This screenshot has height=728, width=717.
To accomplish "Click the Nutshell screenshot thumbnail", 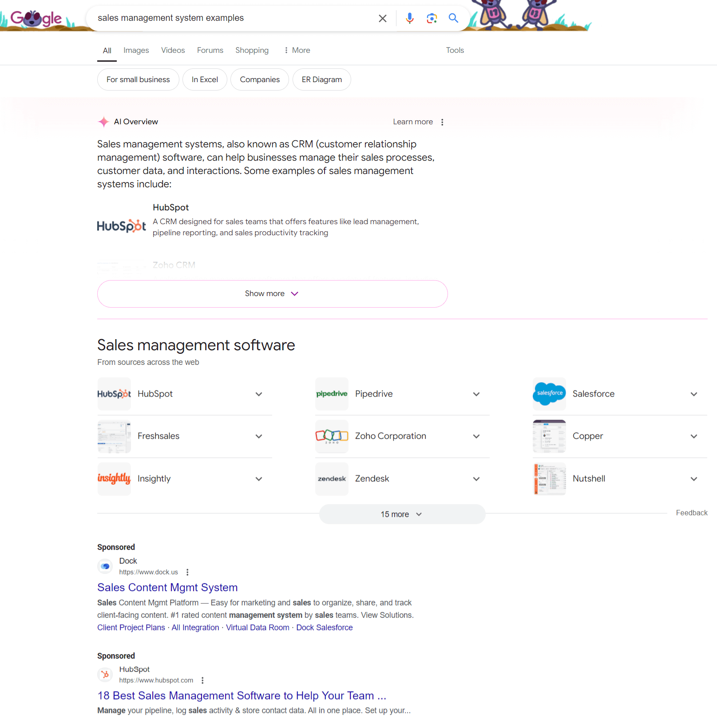I will coord(549,479).
